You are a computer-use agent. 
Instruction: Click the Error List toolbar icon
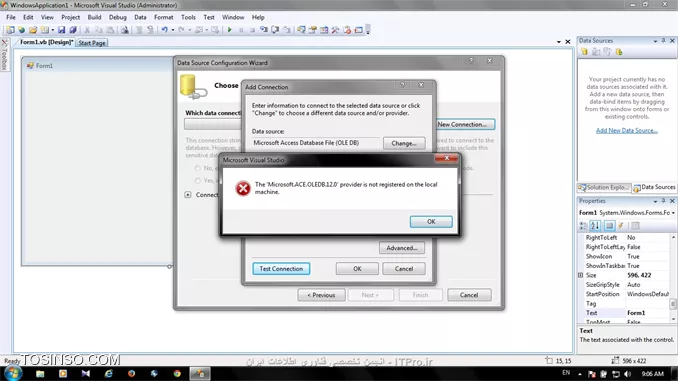coord(347,30)
